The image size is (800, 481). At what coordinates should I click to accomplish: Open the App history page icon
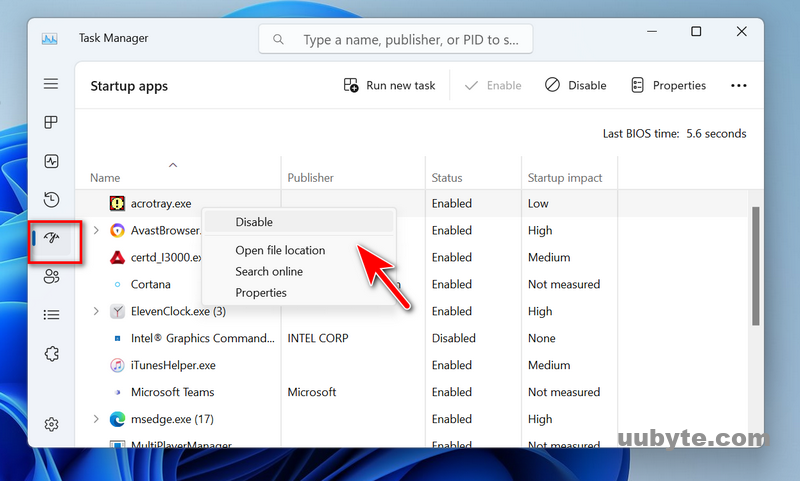tap(51, 199)
